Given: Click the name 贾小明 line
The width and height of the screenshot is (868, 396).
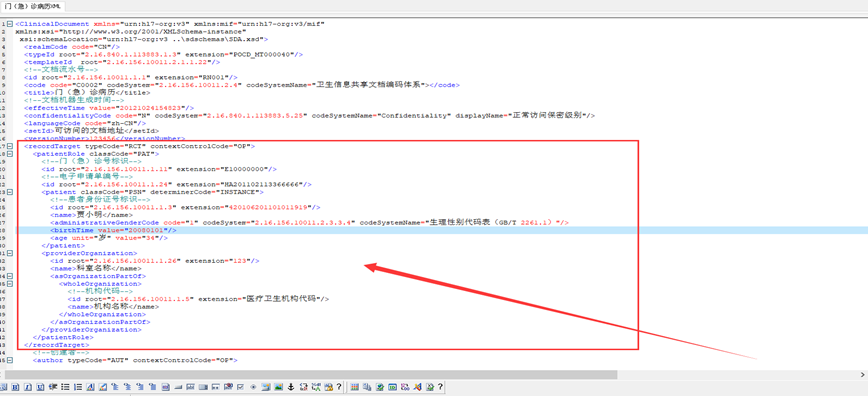Looking at the screenshot, I should pos(91,214).
